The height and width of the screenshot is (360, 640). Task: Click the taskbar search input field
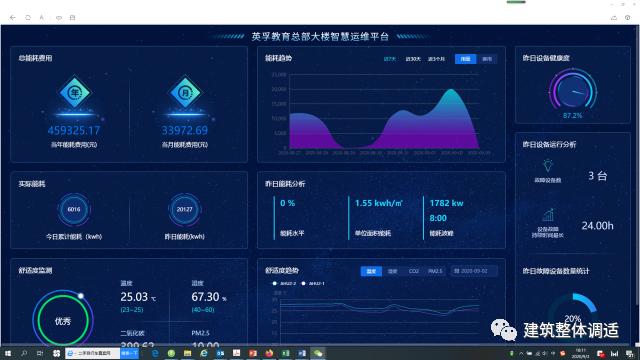pos(93,353)
